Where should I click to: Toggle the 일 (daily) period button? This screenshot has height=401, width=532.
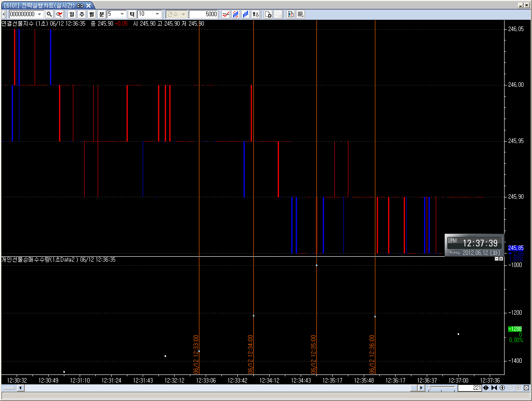(x=72, y=14)
